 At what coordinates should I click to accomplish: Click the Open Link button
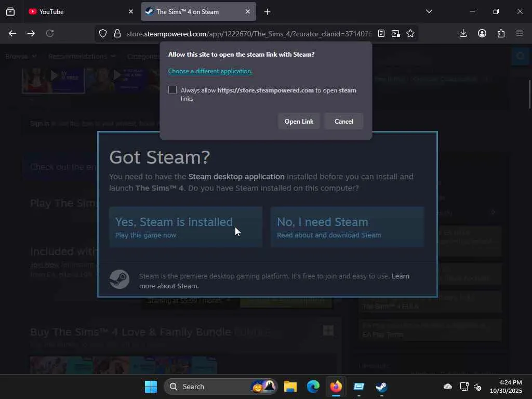point(299,122)
